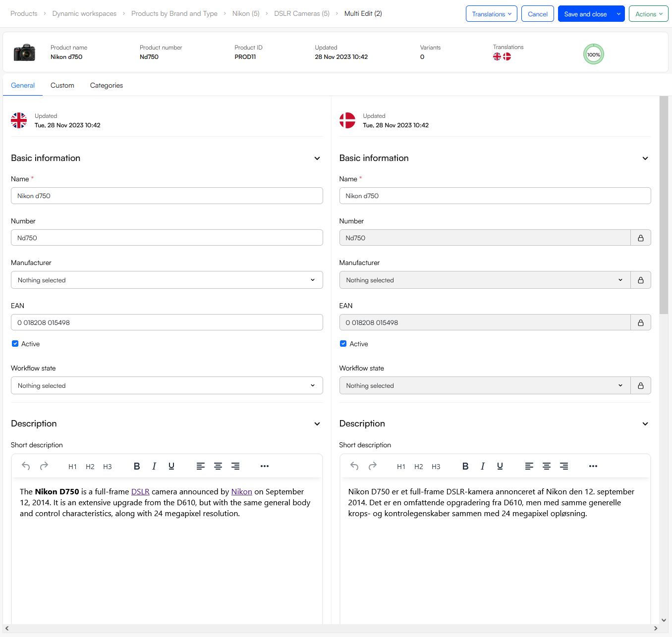
Task: Unlock the Danish Manufacturer field
Action: (641, 280)
